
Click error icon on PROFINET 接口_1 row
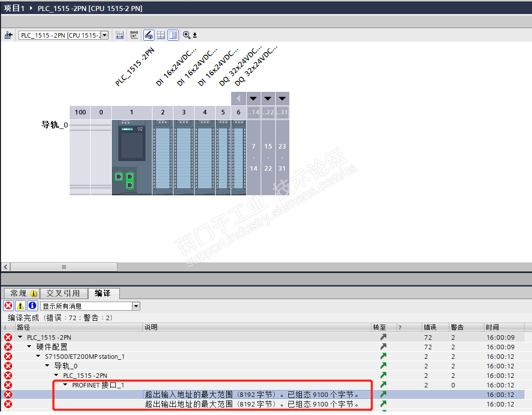tap(8, 385)
